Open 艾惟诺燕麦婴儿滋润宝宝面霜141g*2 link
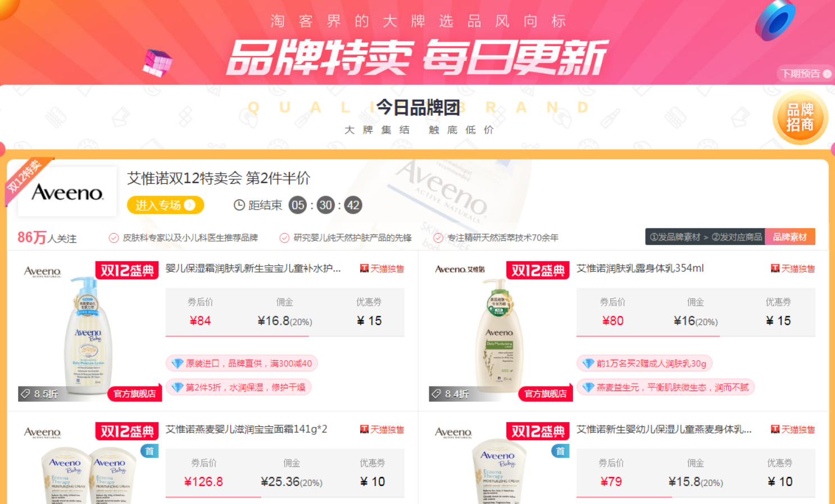Image resolution: width=835 pixels, height=504 pixels. [x=246, y=429]
